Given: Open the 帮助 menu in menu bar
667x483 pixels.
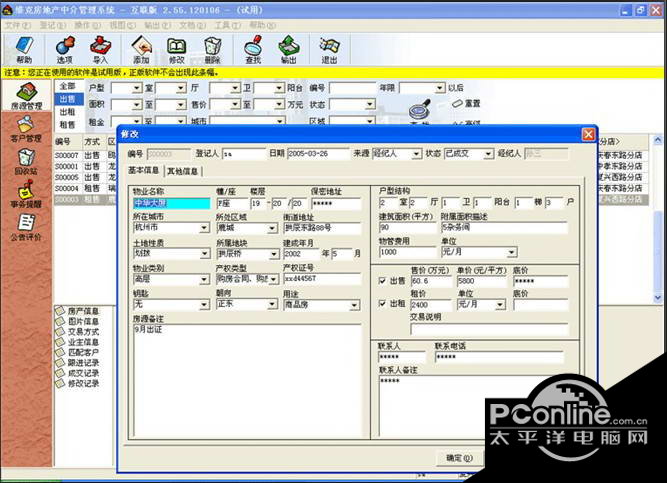Looking at the screenshot, I should point(262,26).
